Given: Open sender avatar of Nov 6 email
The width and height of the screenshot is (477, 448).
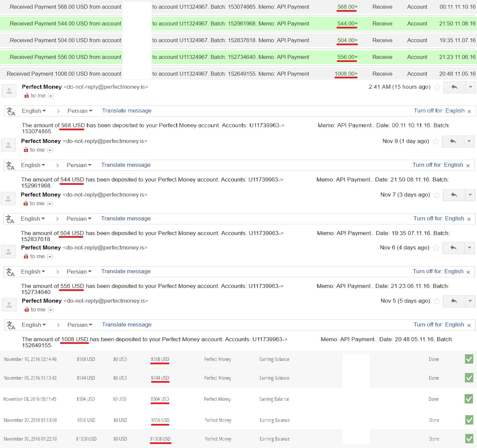Looking at the screenshot, I should 8,251.
